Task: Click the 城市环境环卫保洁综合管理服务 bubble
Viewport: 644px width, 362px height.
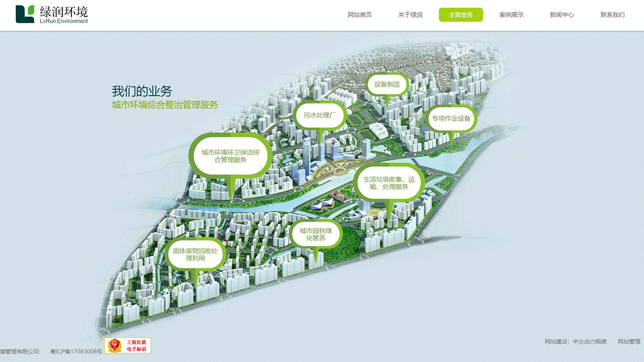Action: click(x=231, y=156)
